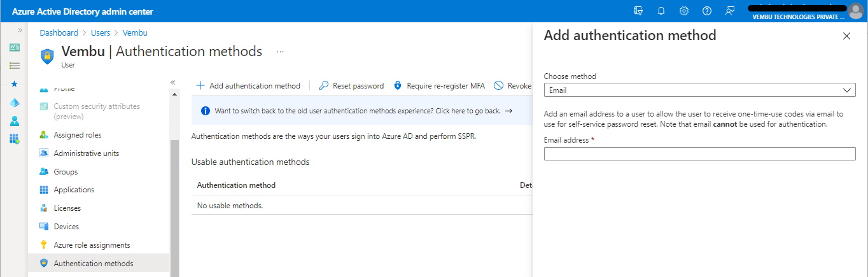Viewport: 868px width, 277px height.
Task: Click the Authentication method column header
Action: pyautogui.click(x=236, y=185)
